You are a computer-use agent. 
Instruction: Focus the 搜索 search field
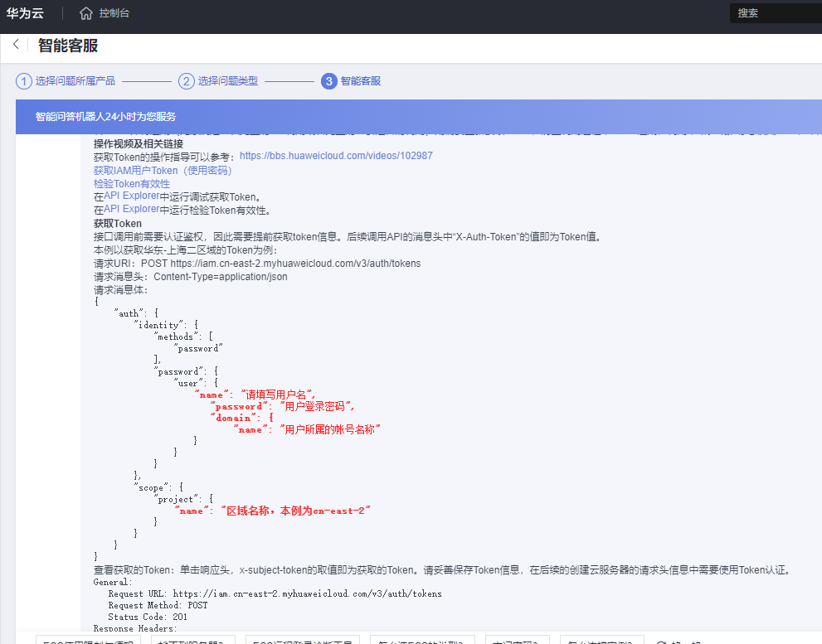click(x=776, y=13)
